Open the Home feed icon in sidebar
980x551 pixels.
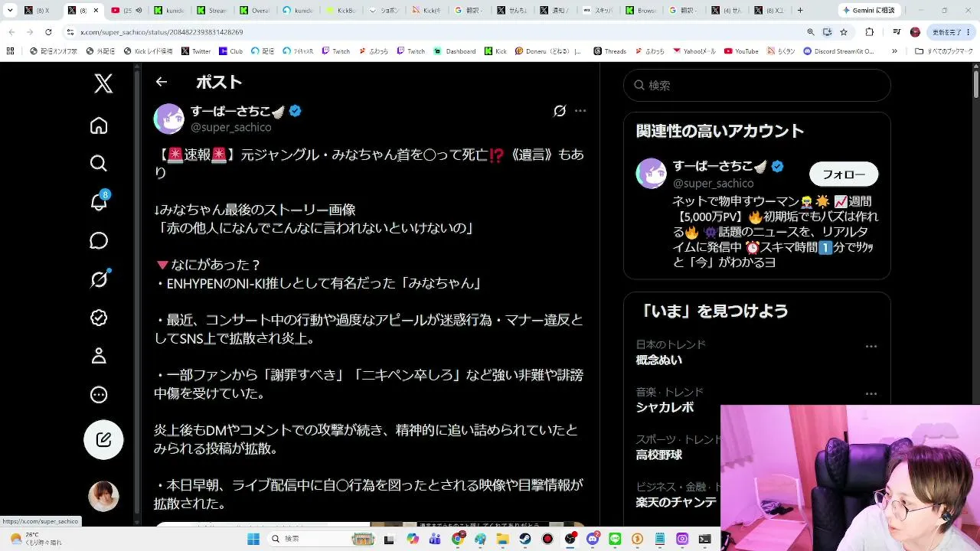tap(99, 126)
